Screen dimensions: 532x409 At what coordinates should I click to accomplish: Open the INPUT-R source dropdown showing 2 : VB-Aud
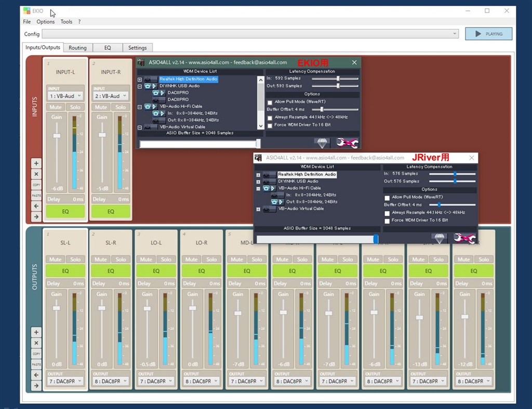[111, 96]
